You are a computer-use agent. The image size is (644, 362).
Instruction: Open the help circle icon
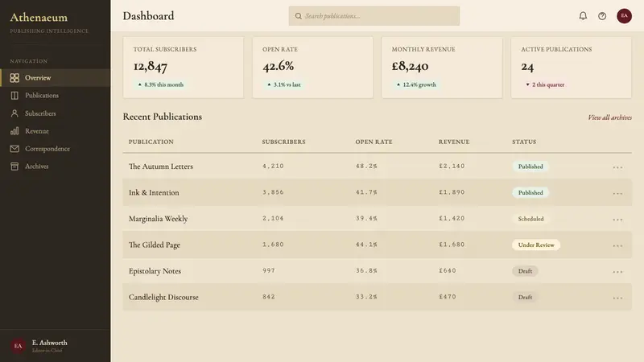[x=602, y=16]
